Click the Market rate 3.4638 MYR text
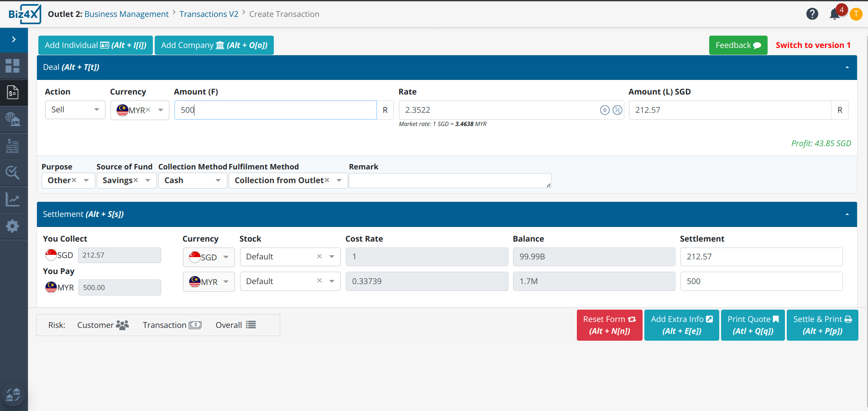868x411 pixels. (x=442, y=124)
